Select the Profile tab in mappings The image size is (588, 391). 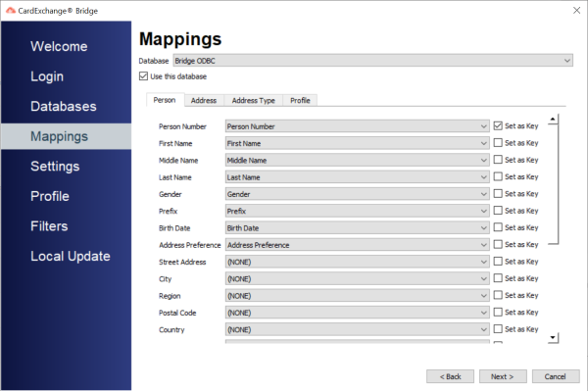[300, 101]
